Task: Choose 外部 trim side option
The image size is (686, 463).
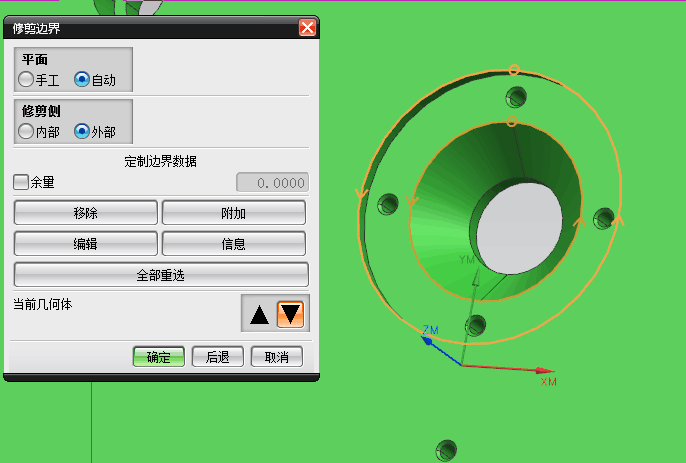Action: (82, 131)
